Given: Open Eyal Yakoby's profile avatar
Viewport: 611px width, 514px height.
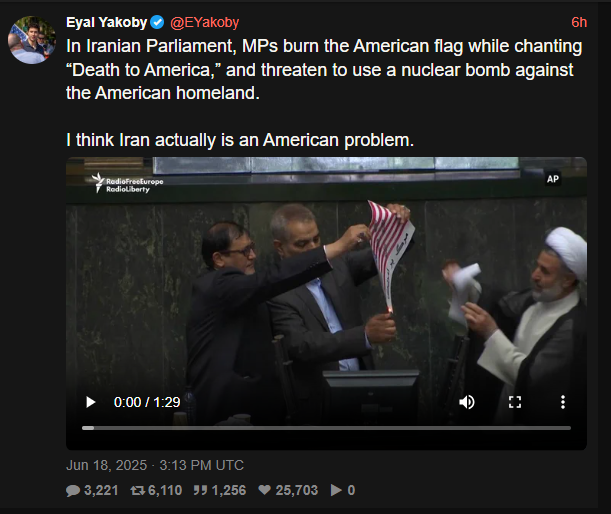Looking at the screenshot, I should point(32,40).
